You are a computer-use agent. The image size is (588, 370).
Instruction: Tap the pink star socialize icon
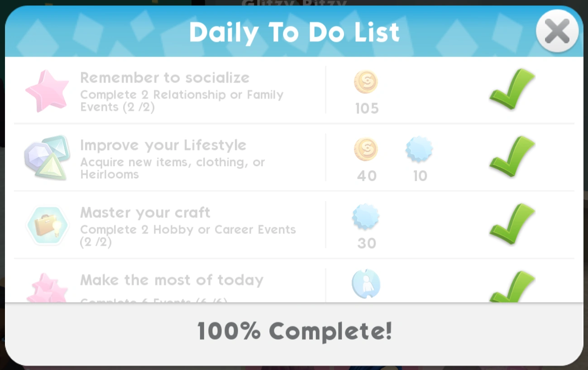coord(47,91)
